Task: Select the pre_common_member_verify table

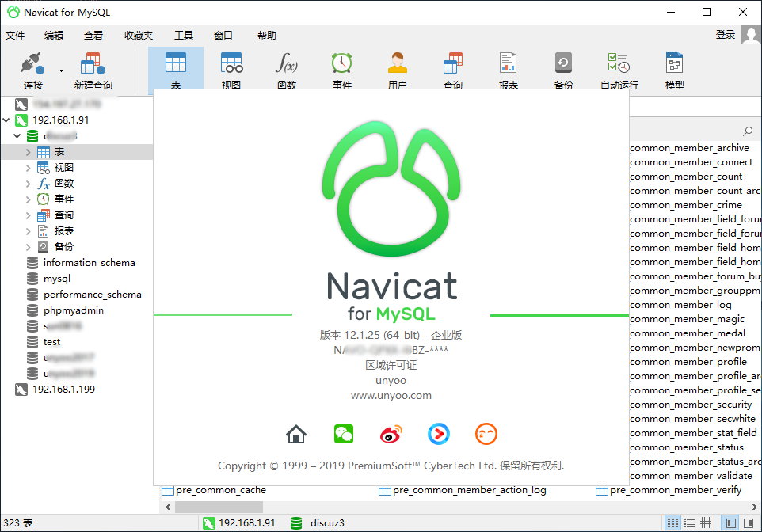Action: [x=676, y=490]
